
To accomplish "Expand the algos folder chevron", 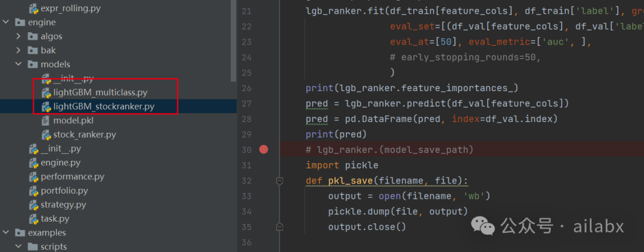I will pos(18,36).
